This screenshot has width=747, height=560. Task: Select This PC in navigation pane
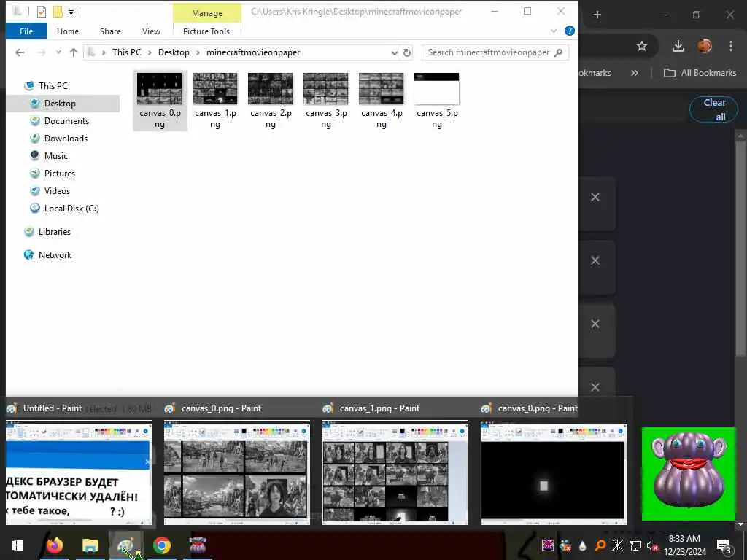pos(53,86)
